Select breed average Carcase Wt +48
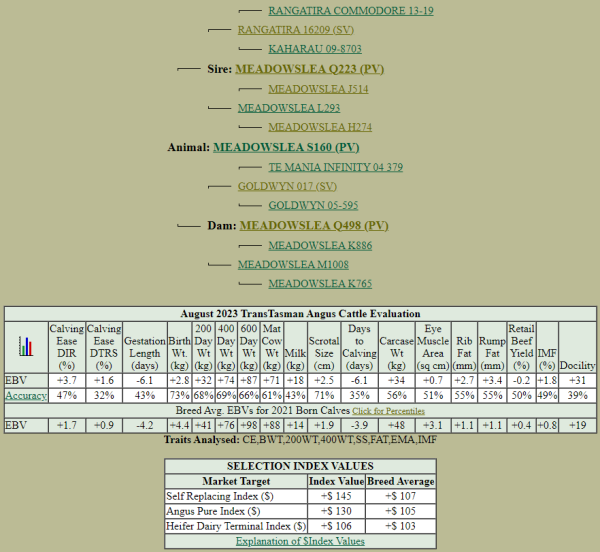This screenshot has width=600, height=552. (396, 425)
